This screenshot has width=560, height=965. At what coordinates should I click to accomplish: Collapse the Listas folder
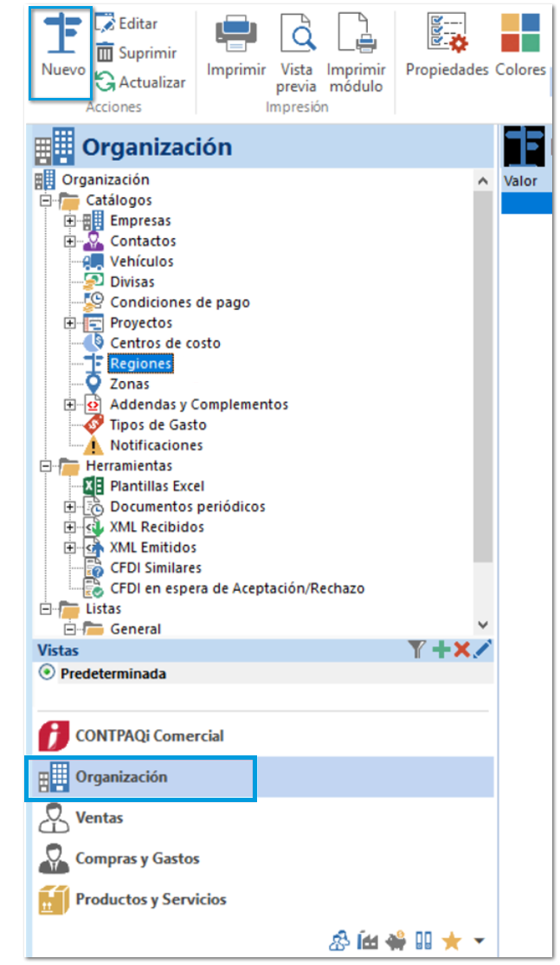click(46, 609)
